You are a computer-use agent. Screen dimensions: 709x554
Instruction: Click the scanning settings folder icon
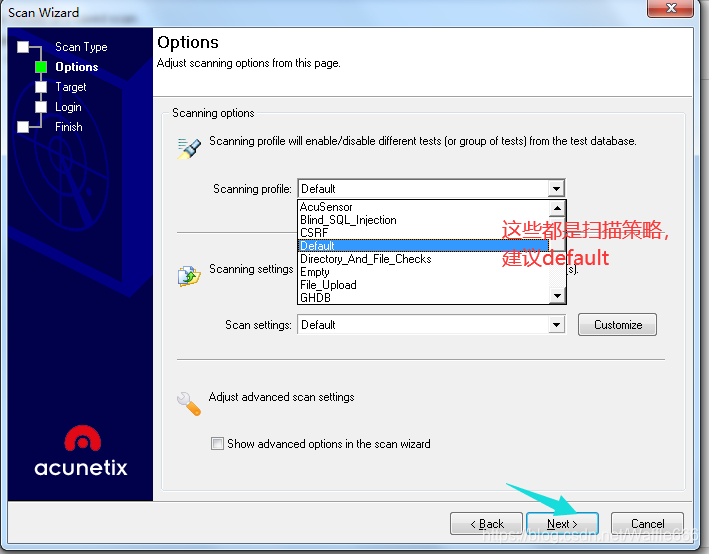coord(189,276)
